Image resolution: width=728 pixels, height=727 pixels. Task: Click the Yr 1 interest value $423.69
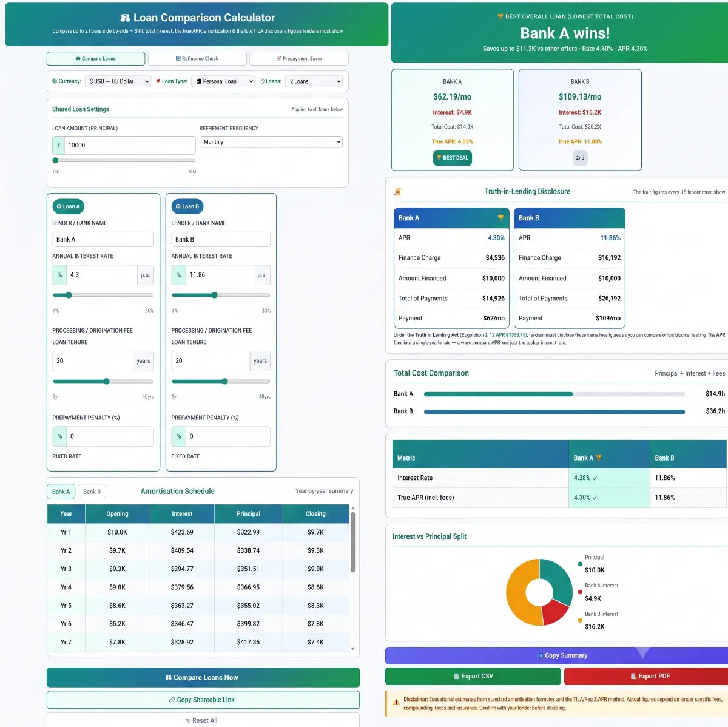pyautogui.click(x=182, y=532)
